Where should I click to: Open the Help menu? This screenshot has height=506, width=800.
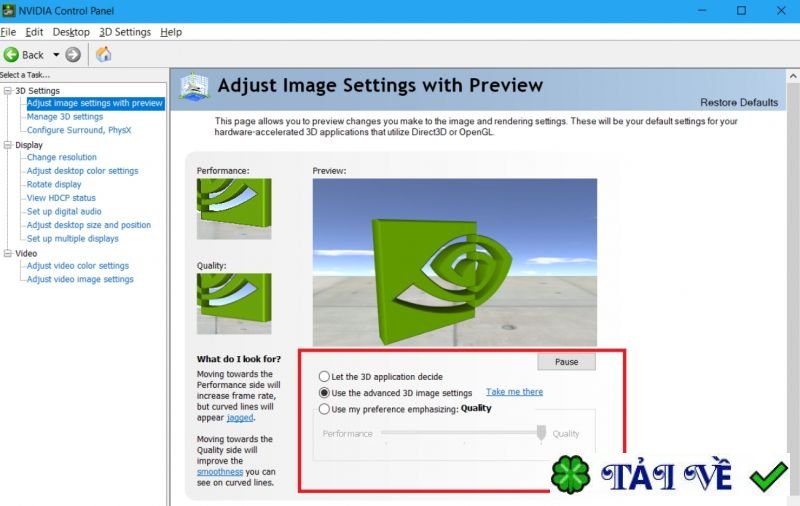point(171,32)
